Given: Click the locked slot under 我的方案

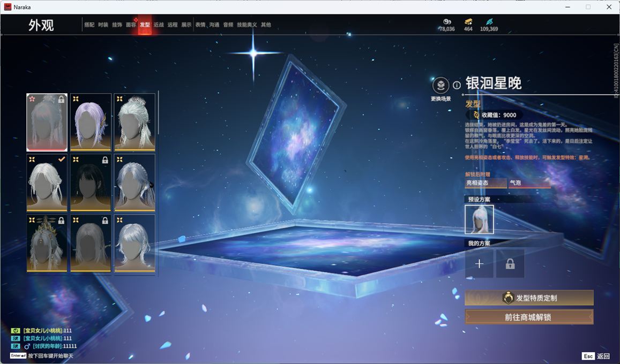Looking at the screenshot, I should click(x=510, y=263).
